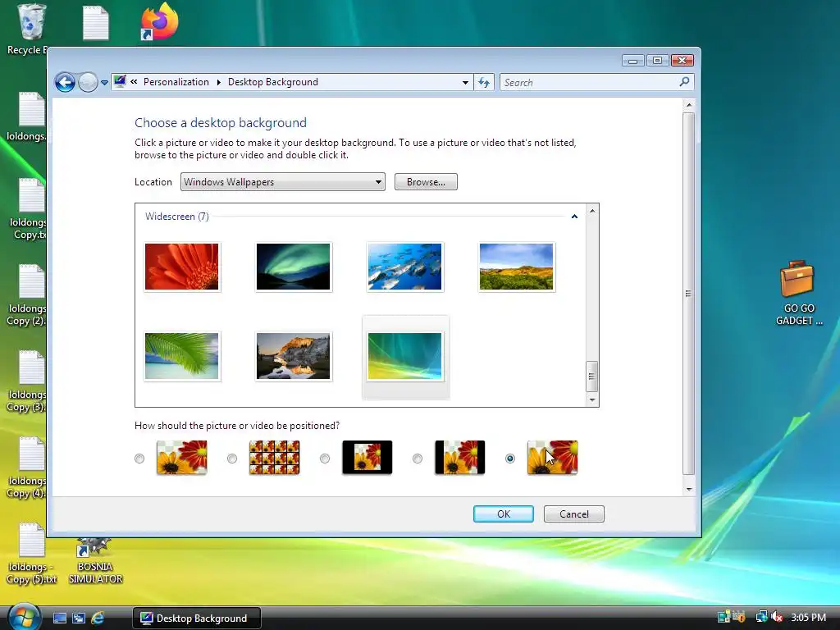Maximize the Desktop Background window
Viewport: 840px width, 630px height.
tap(657, 60)
